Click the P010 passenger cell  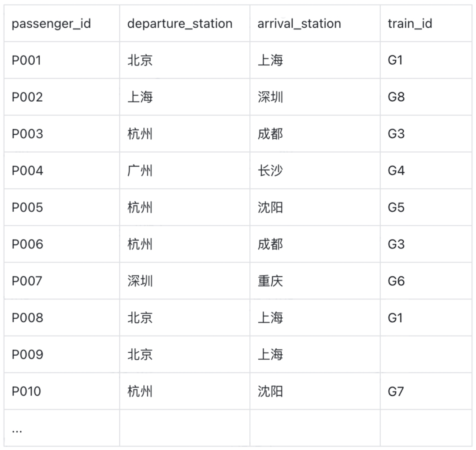click(x=26, y=391)
